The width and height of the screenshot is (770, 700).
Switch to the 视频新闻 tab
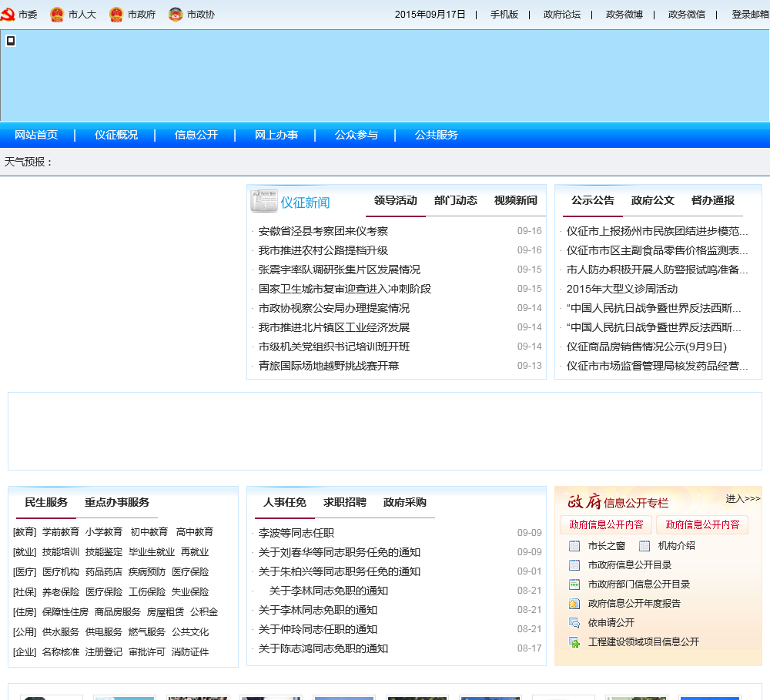click(x=516, y=200)
